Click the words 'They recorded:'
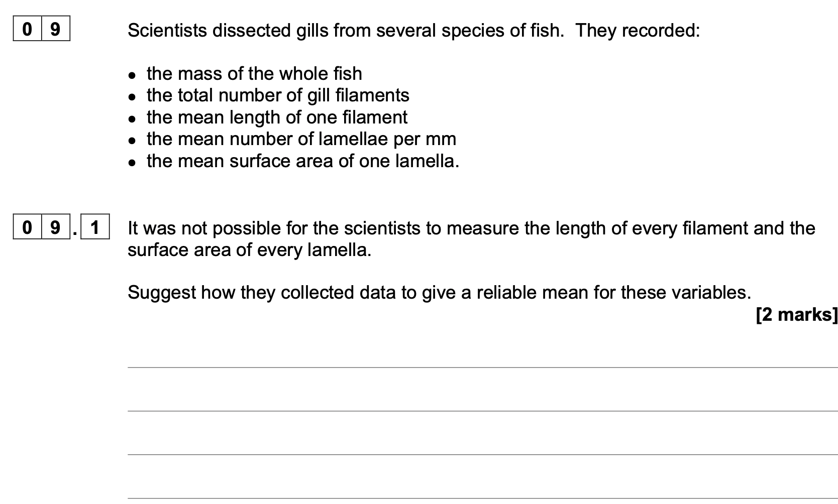The height and width of the screenshot is (504, 838). 638,31
